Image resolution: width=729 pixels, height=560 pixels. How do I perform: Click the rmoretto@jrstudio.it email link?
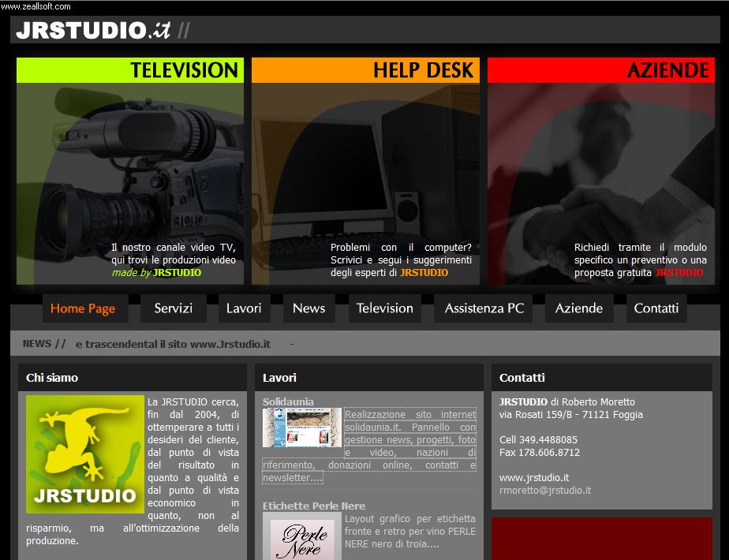[x=545, y=491]
